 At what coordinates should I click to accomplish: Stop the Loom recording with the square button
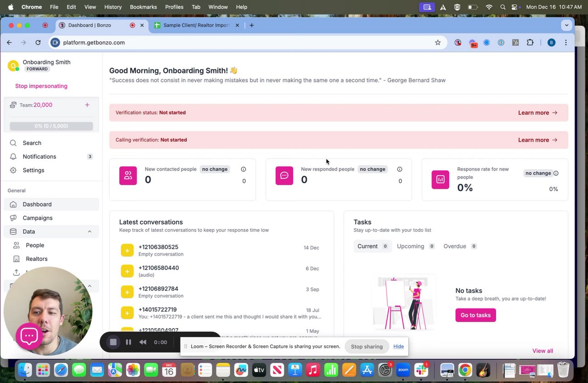[x=113, y=342]
